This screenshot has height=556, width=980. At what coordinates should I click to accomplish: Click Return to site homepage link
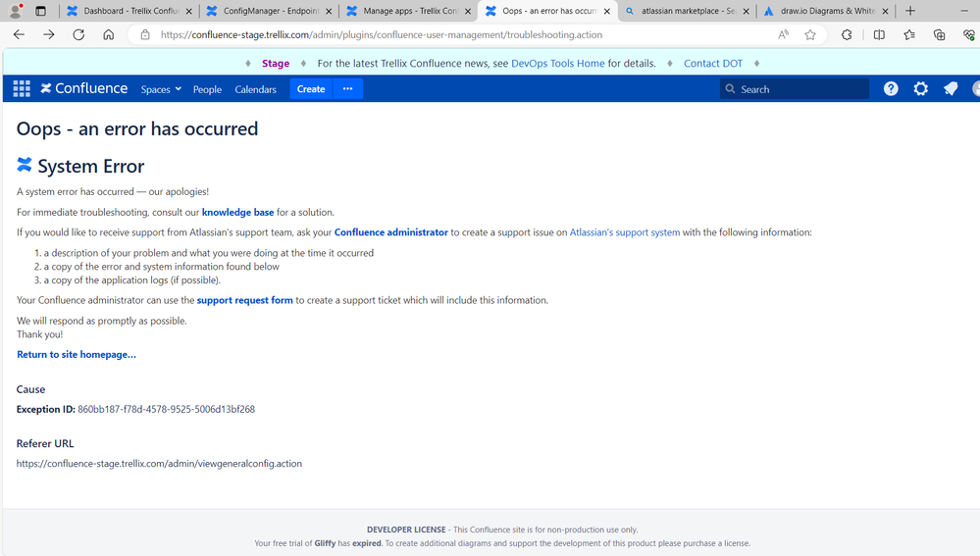click(77, 354)
